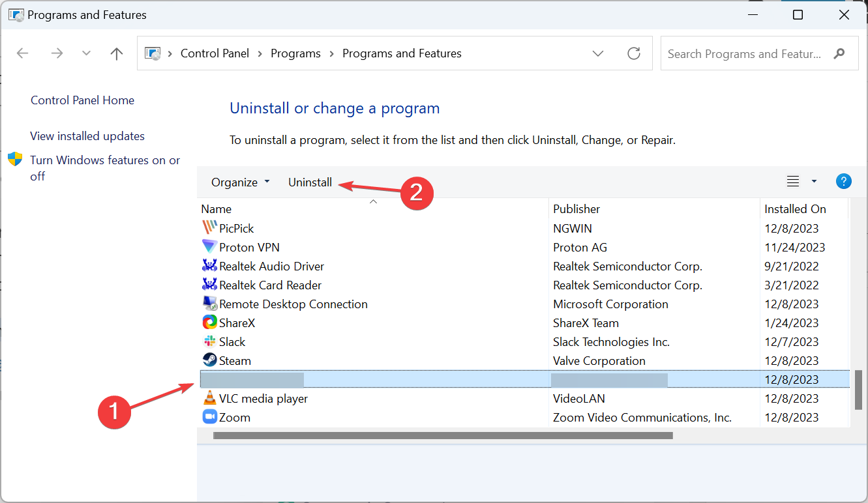Viewport: 868px width, 503px height.
Task: Go back with the back arrow
Action: [23, 53]
